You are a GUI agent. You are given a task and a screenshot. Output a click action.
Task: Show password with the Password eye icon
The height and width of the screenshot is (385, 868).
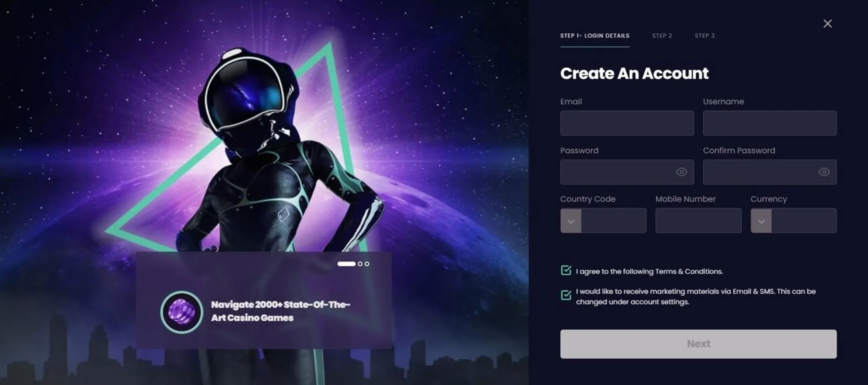(x=681, y=172)
